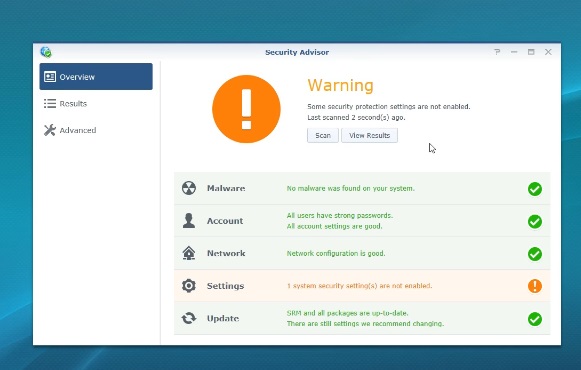The height and width of the screenshot is (370, 581).
Task: Click the green check on Malware row
Action: coord(535,189)
